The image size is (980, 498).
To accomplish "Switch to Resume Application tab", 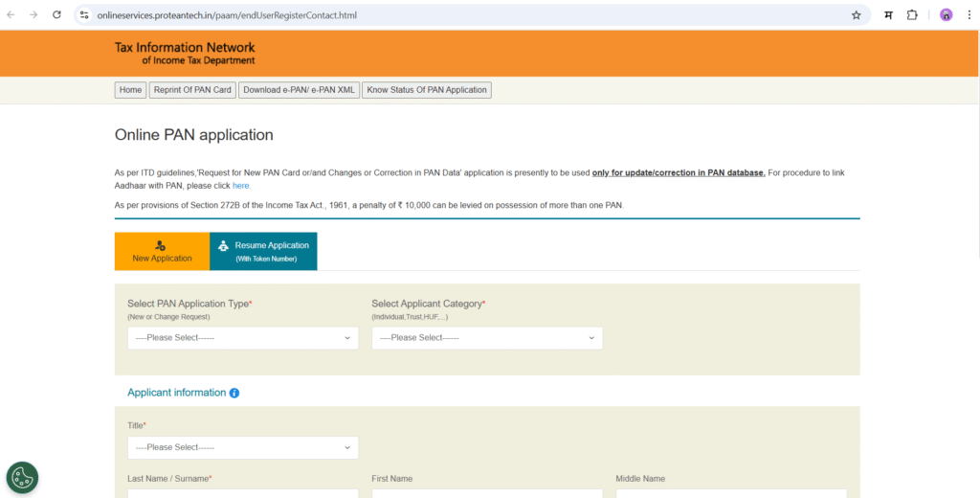I will (263, 251).
